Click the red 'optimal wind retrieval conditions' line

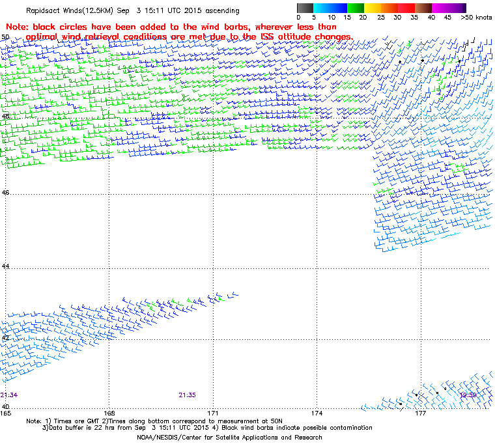click(190, 37)
